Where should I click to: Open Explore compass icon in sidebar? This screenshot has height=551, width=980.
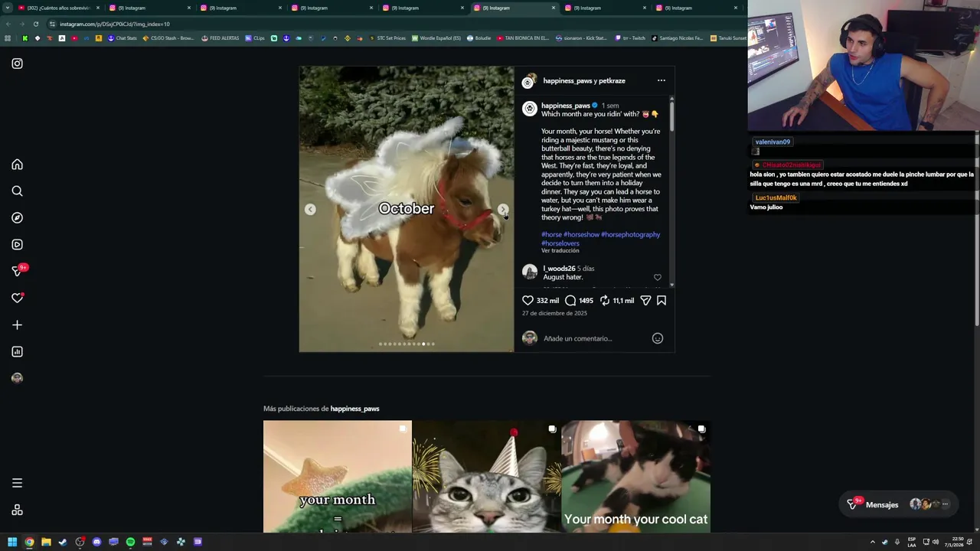17,218
